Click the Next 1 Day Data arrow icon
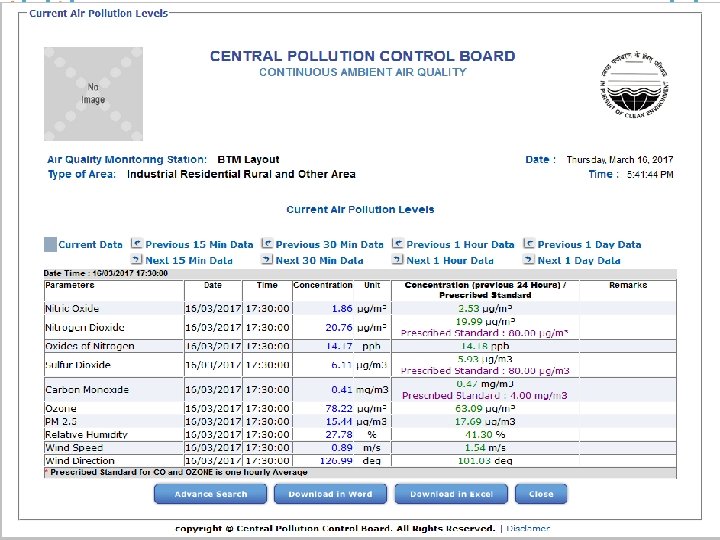 tap(529, 259)
